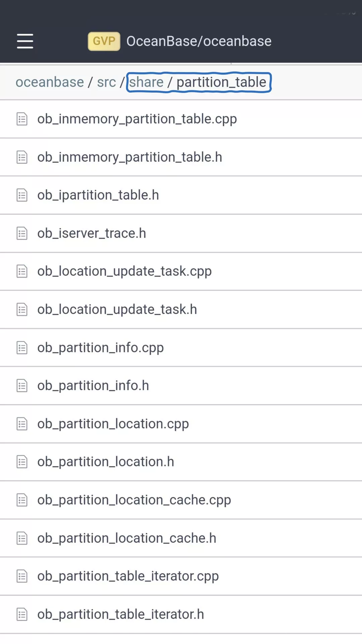Open ob_location_update_task.h file
362x644 pixels.
(x=117, y=310)
